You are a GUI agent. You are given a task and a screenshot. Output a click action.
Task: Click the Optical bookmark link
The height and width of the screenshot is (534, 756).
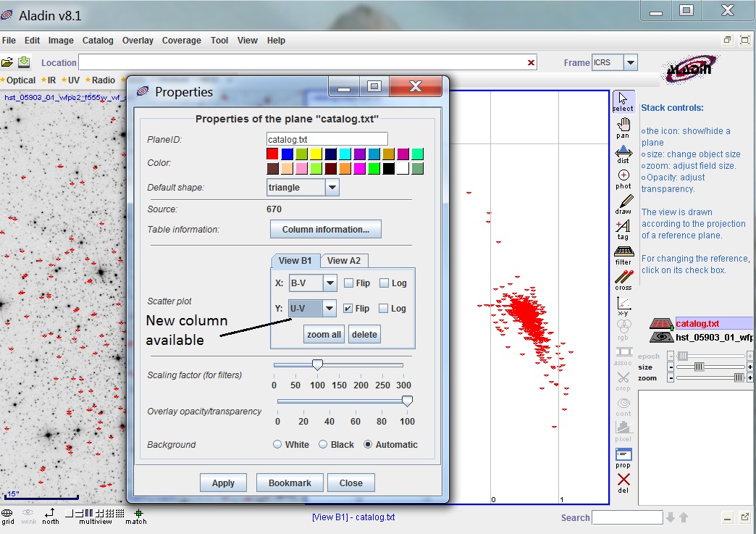(x=21, y=80)
